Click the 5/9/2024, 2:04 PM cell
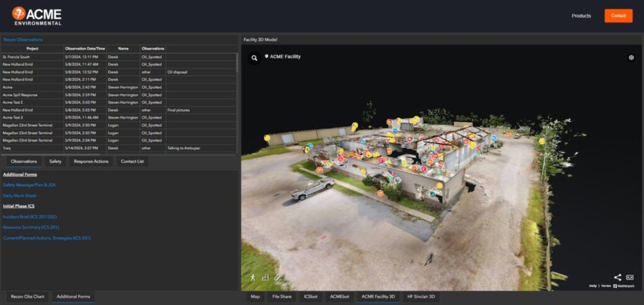 85,140
